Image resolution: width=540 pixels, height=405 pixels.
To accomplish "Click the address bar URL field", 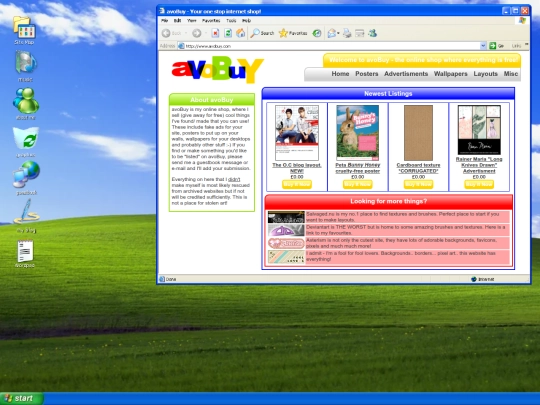I will coord(332,46).
